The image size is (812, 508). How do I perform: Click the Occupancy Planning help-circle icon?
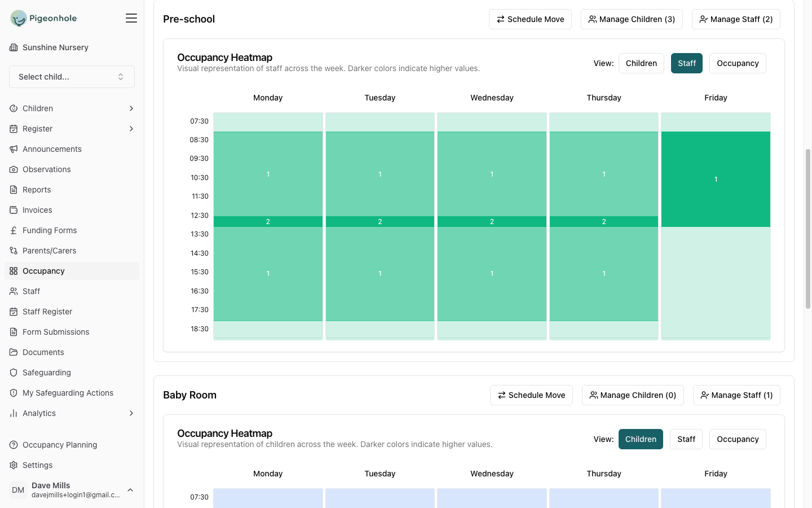point(14,445)
